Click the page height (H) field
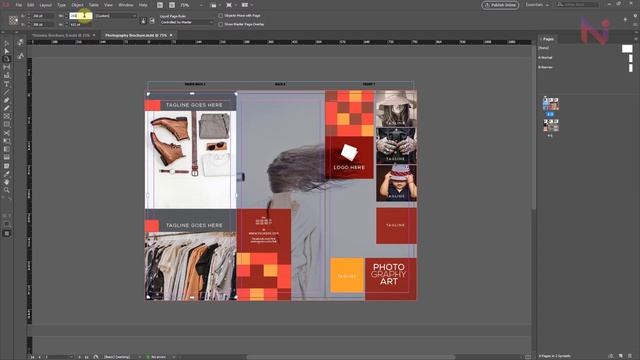 [80, 24]
